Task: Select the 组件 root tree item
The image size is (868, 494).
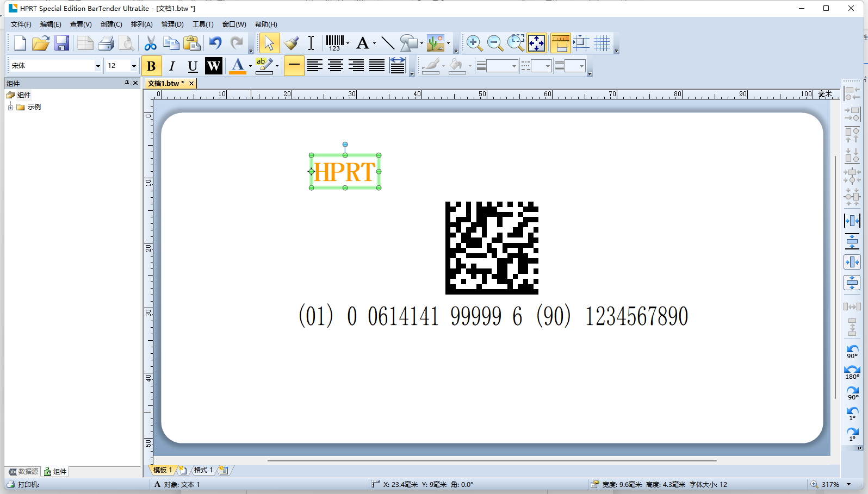Action: click(x=24, y=95)
